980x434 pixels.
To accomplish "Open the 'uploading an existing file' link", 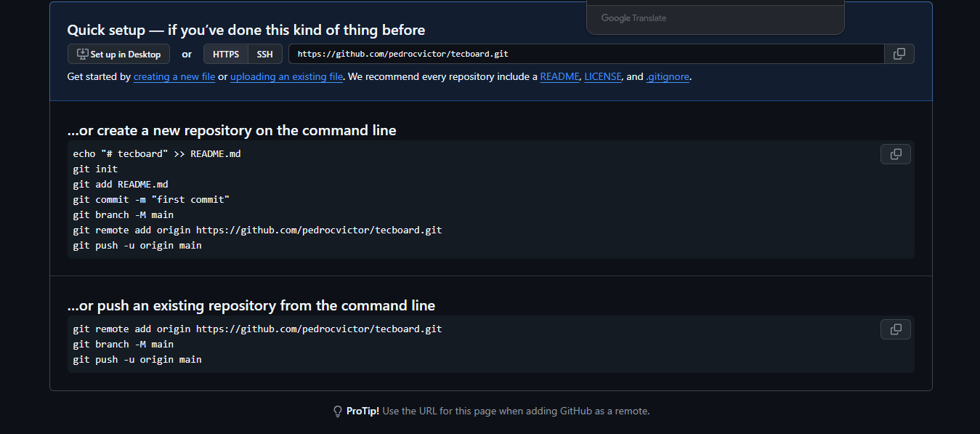I will pyautogui.click(x=286, y=76).
